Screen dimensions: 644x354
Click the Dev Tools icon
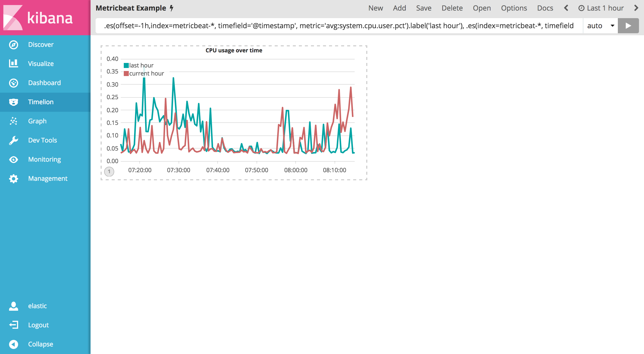pos(13,140)
